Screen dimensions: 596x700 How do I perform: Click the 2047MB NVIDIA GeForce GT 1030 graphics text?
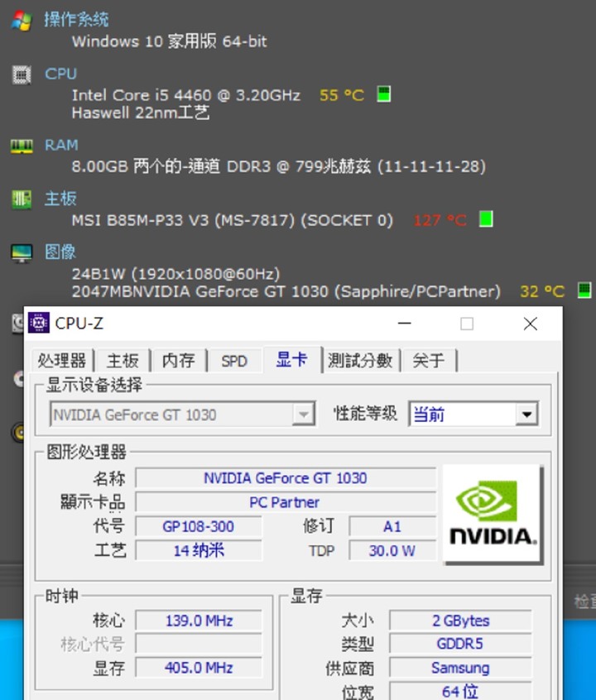pos(286,291)
